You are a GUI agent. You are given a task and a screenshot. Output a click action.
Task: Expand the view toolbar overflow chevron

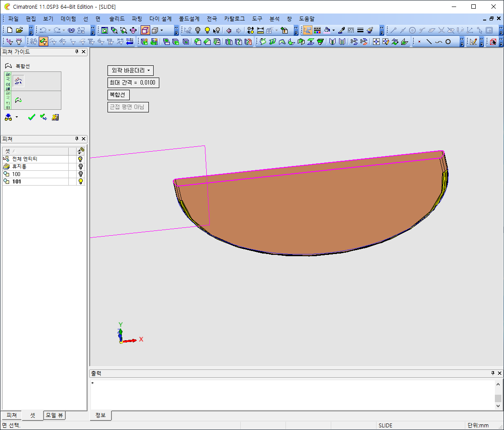[176, 30]
